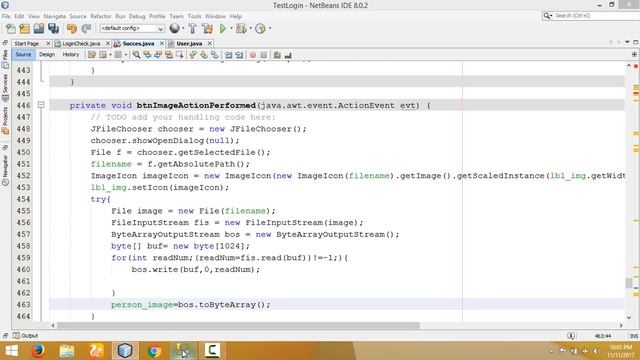The width and height of the screenshot is (640, 360).
Task: Open the Output window button
Action: pos(25,336)
